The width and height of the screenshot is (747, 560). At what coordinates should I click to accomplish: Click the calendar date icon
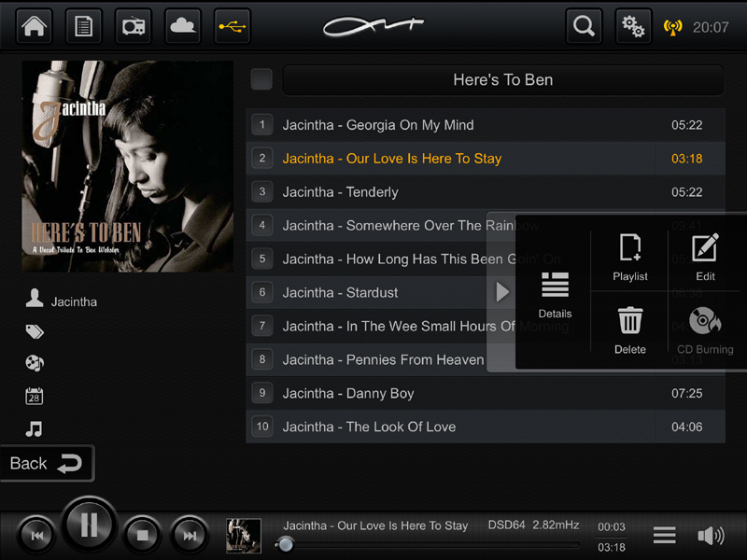click(x=35, y=396)
